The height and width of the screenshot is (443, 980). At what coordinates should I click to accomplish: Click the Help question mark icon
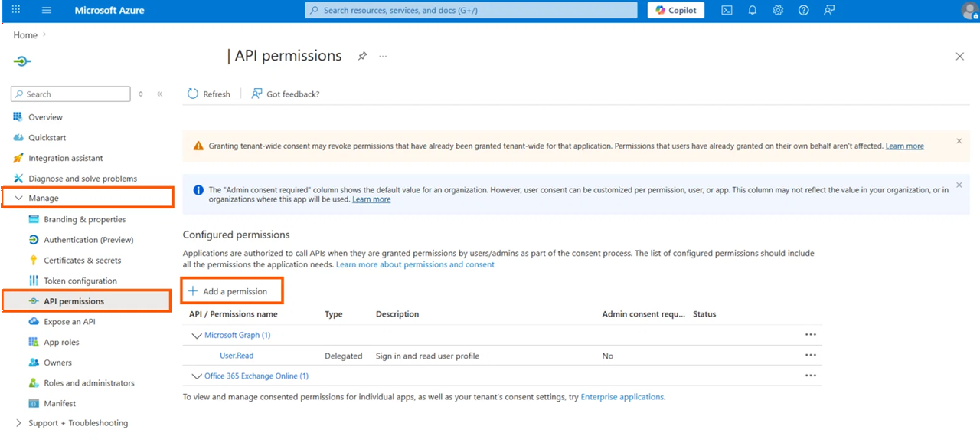pos(803,11)
